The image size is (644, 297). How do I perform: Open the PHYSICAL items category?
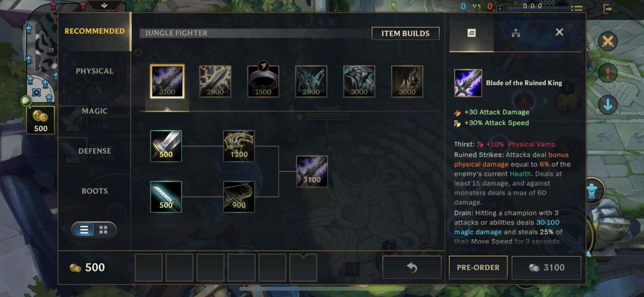(95, 71)
